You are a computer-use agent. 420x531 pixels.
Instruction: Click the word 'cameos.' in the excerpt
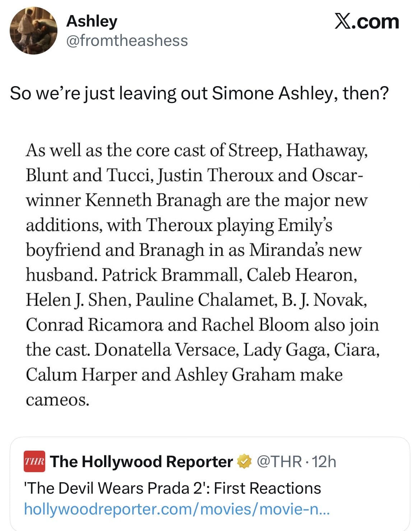[57, 399]
